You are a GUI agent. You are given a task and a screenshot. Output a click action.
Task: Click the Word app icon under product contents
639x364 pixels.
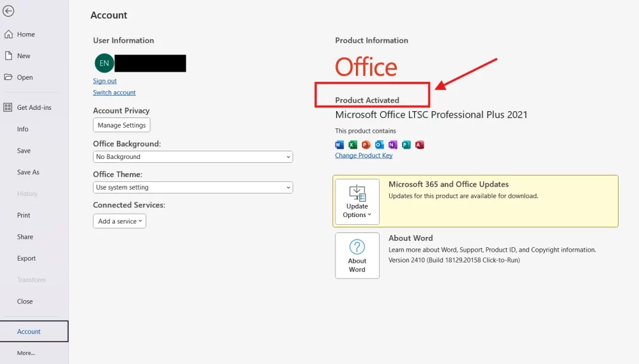click(339, 145)
